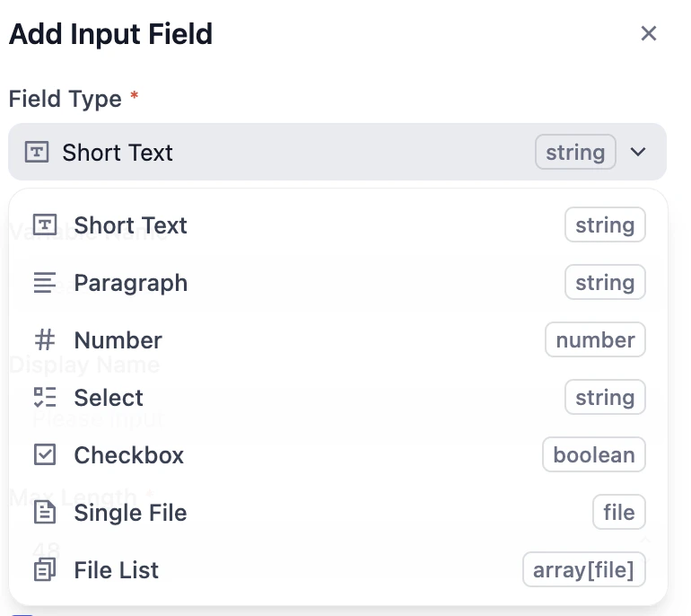Click the boolean type badge
Viewport: 691px width, 616px height.
pos(593,455)
